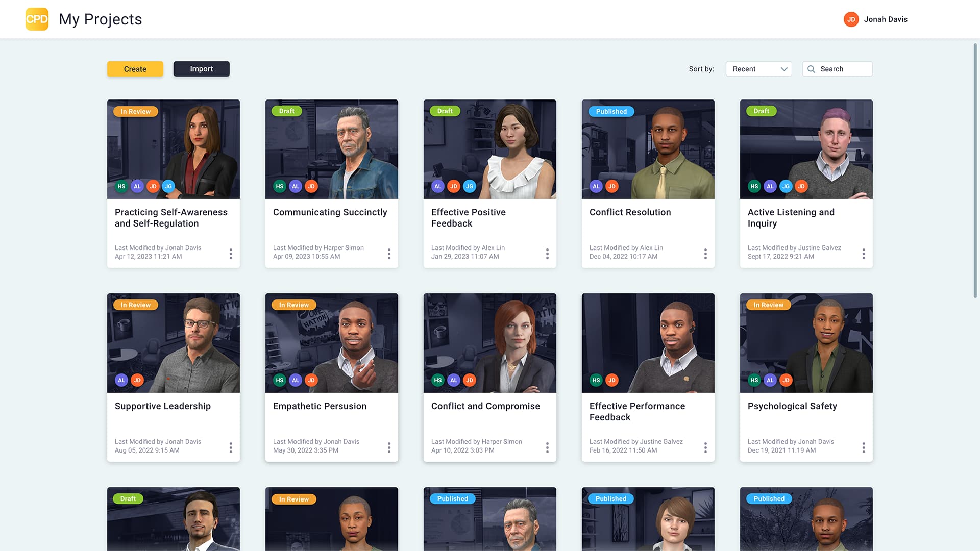Open the Sort by Recent dropdown
The width and height of the screenshot is (980, 551).
(x=758, y=69)
